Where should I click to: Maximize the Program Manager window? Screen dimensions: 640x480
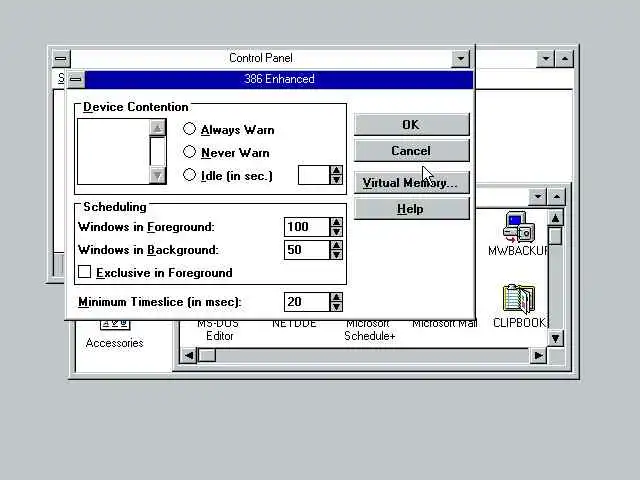pos(565,59)
